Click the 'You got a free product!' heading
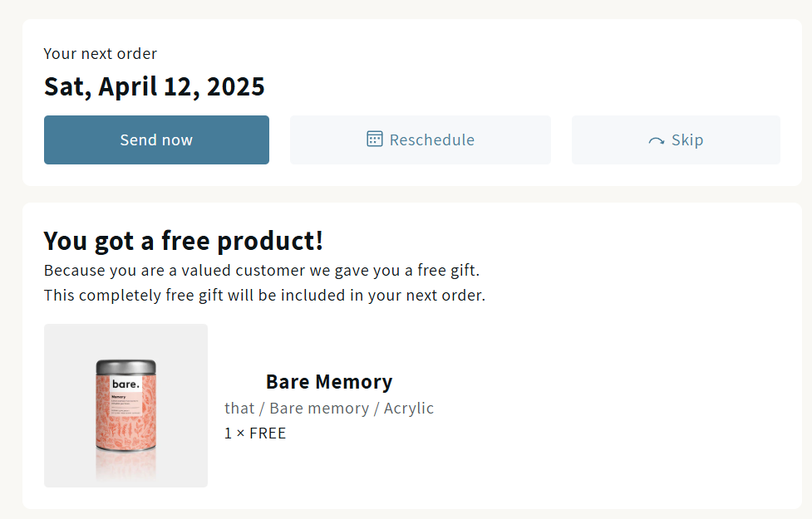The width and height of the screenshot is (812, 519). coord(184,241)
